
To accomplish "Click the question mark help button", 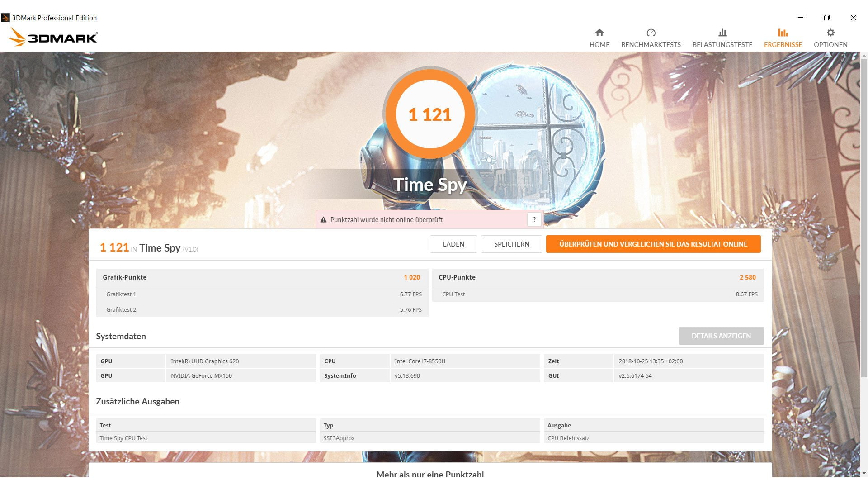I will [534, 219].
